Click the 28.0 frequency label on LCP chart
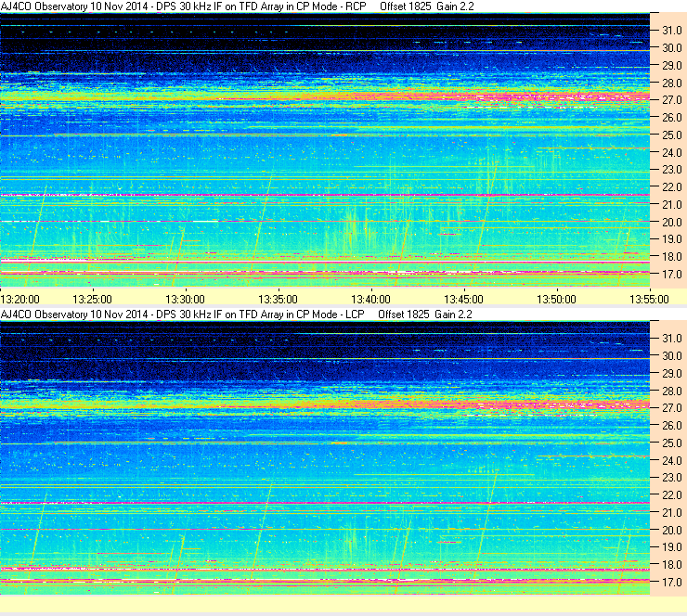This screenshot has width=687, height=616. [672, 391]
